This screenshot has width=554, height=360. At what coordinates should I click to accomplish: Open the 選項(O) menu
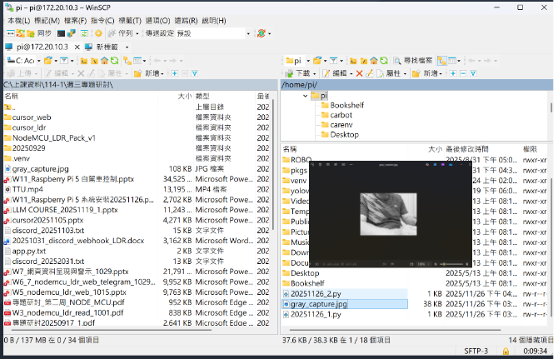click(158, 20)
